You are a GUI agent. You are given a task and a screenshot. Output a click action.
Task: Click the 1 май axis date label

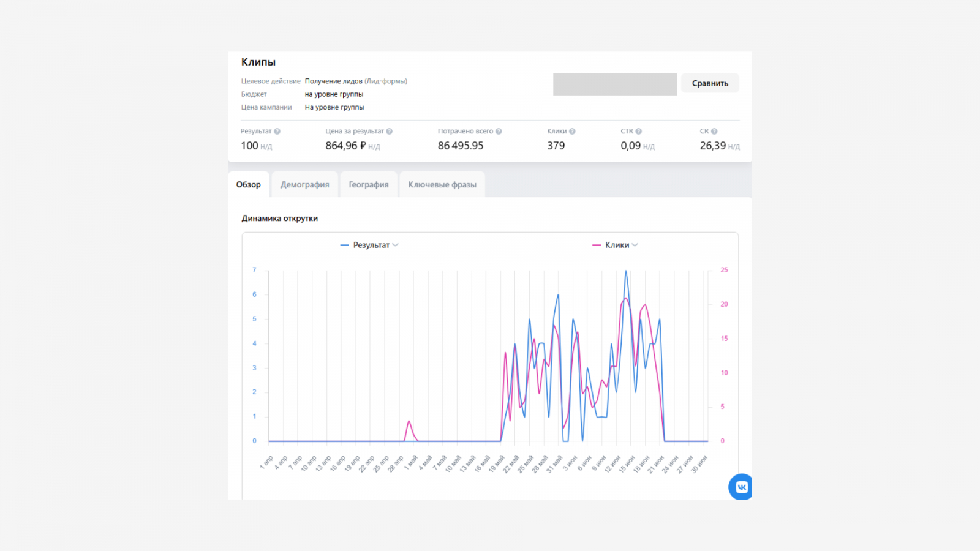411,462
